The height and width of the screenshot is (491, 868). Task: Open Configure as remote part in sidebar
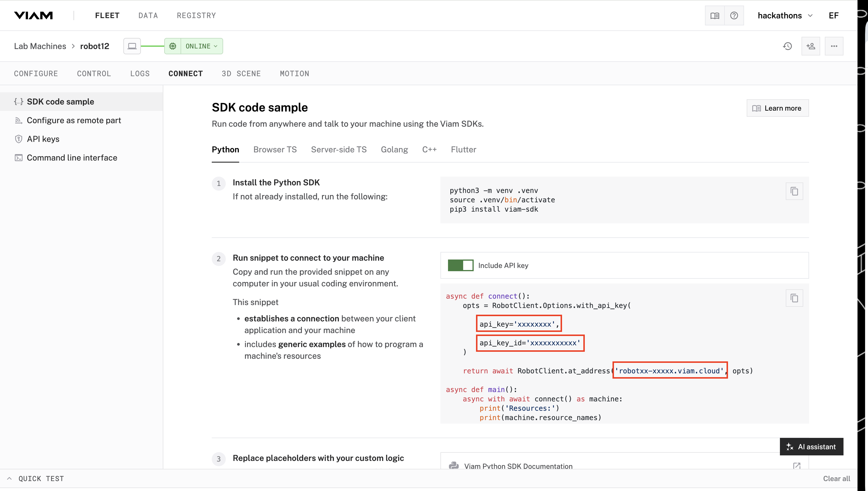coord(82,120)
